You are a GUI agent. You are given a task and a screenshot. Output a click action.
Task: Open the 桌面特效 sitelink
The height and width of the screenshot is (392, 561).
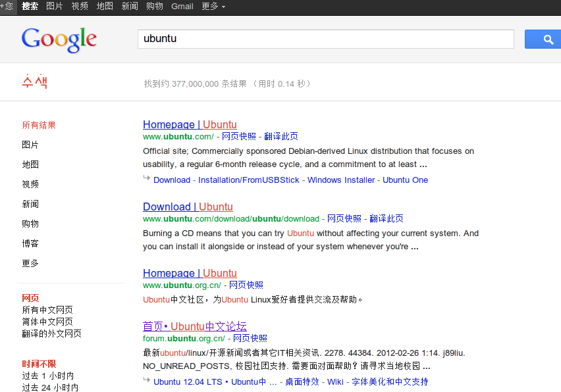click(x=302, y=381)
